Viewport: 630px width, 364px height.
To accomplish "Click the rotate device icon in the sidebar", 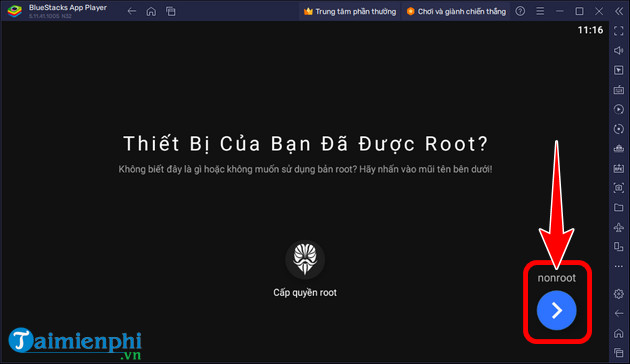I will pos(619,247).
